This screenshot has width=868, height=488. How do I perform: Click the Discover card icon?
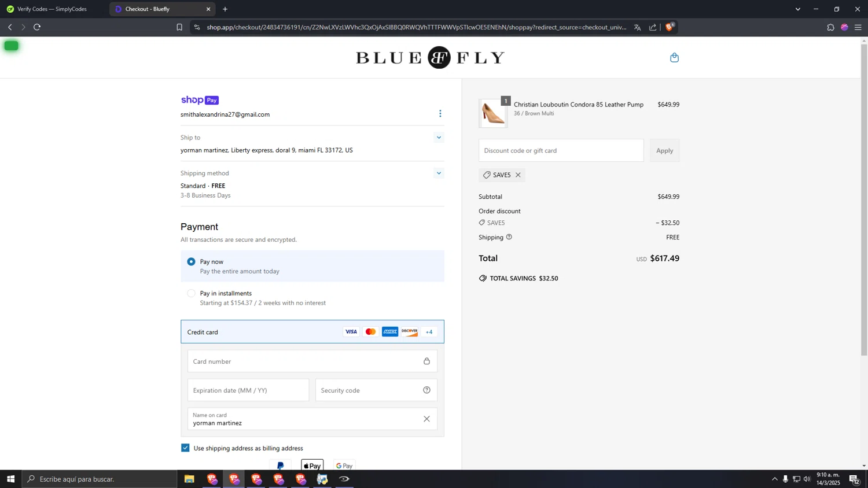410,332
